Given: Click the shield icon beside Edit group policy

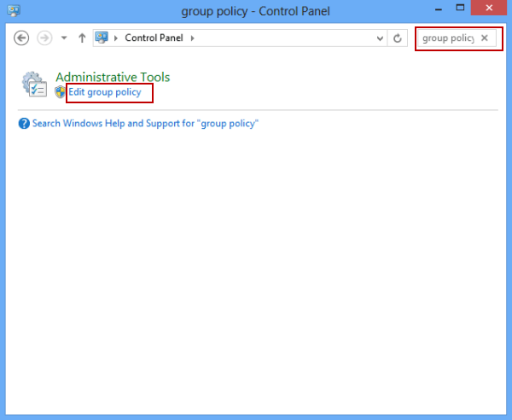Looking at the screenshot, I should point(60,92).
